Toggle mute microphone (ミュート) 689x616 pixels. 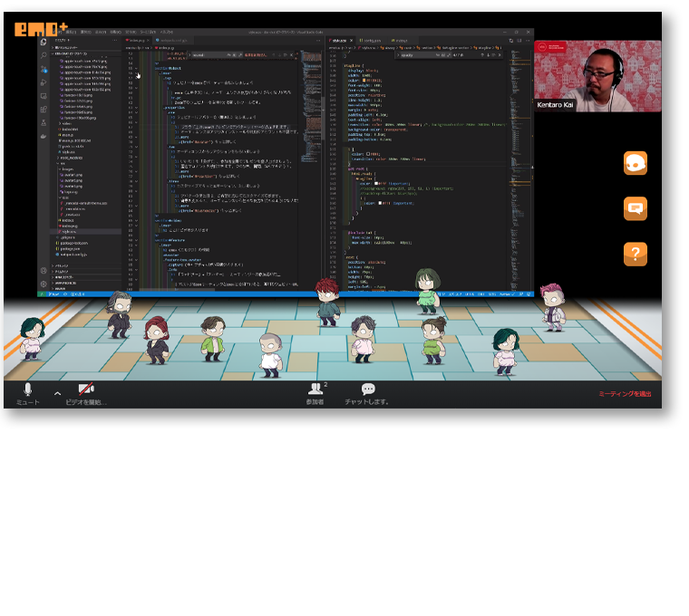(x=28, y=394)
